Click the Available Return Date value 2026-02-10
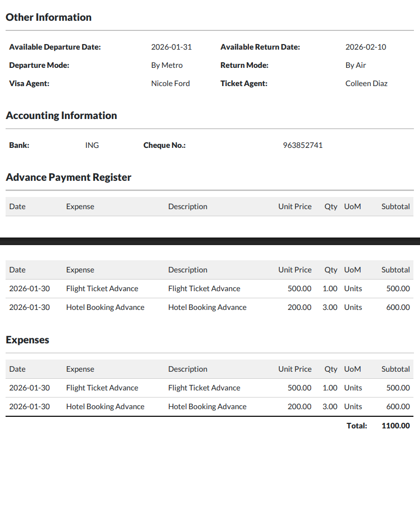 point(366,47)
